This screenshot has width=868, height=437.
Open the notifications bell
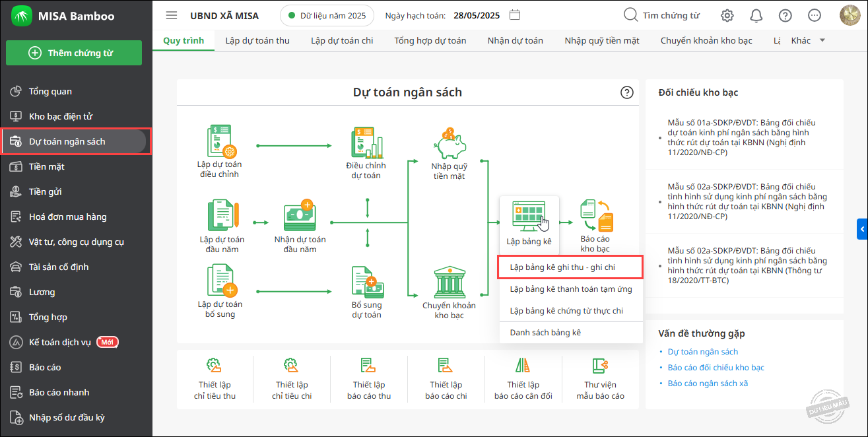click(x=756, y=15)
